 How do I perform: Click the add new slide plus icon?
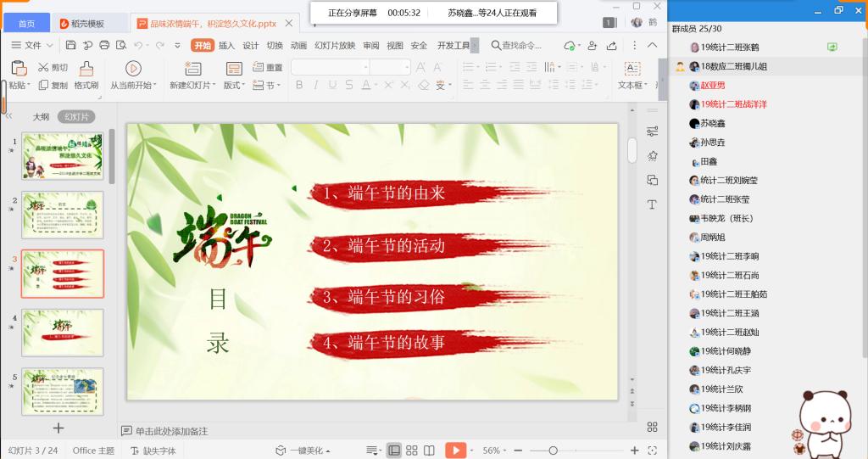pyautogui.click(x=58, y=428)
